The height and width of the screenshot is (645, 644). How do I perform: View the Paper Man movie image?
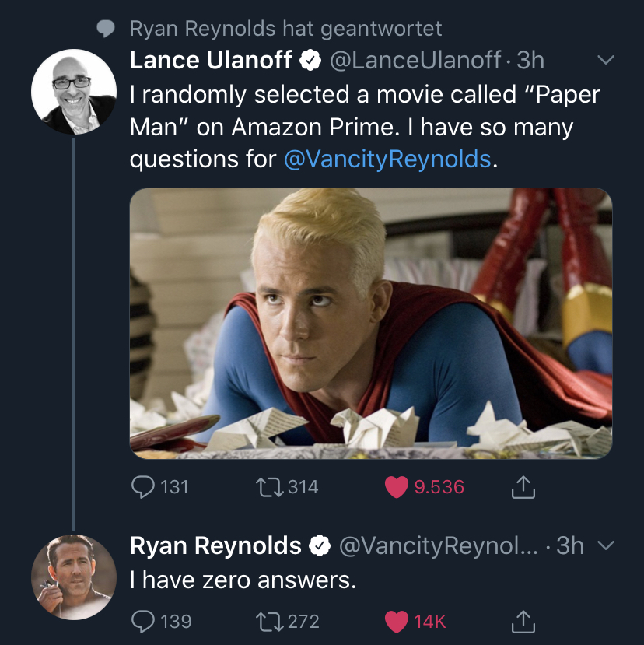[370, 323]
